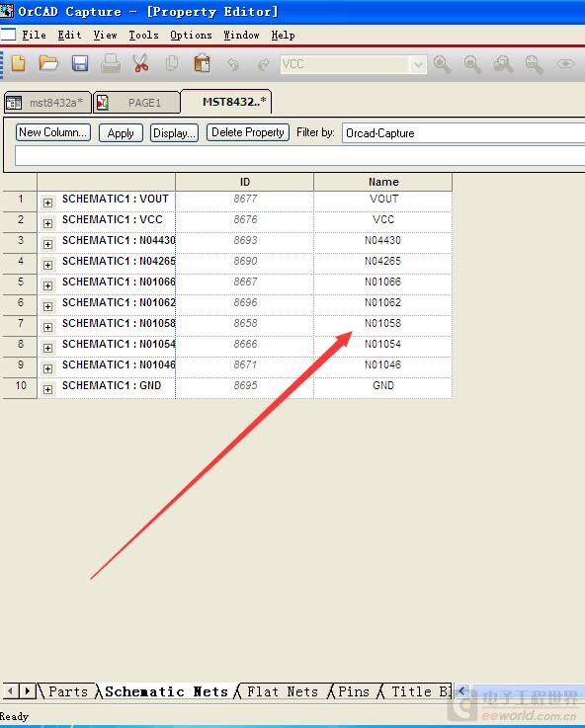
Task: Expand the SCHEMATIC1 : N01046 row
Action: [x=47, y=368]
